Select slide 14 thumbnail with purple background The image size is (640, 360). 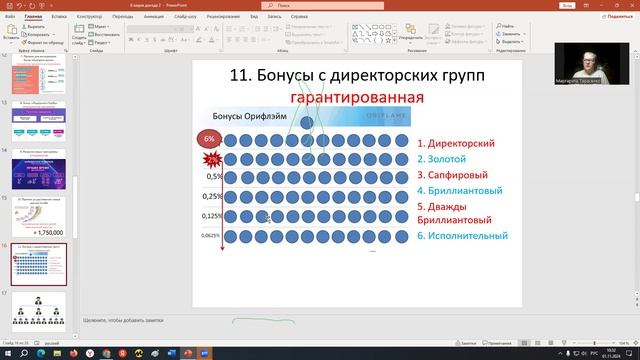pyautogui.click(x=38, y=169)
